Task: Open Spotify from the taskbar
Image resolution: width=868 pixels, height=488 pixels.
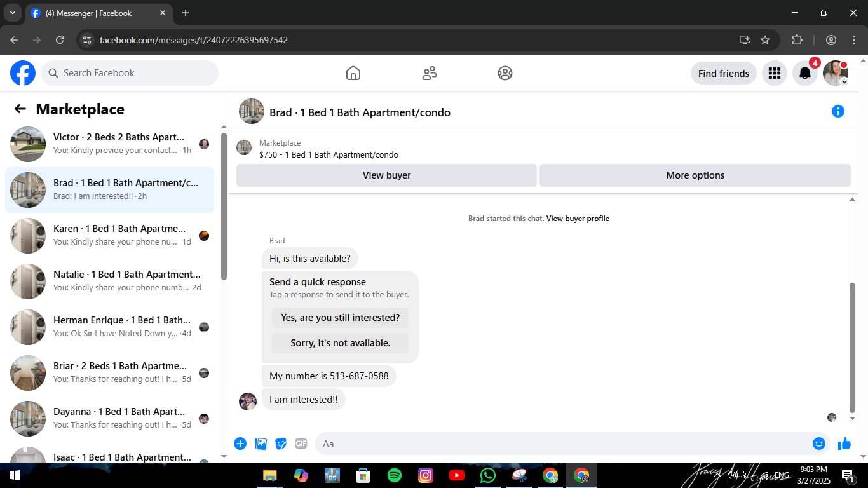Action: (x=395, y=475)
